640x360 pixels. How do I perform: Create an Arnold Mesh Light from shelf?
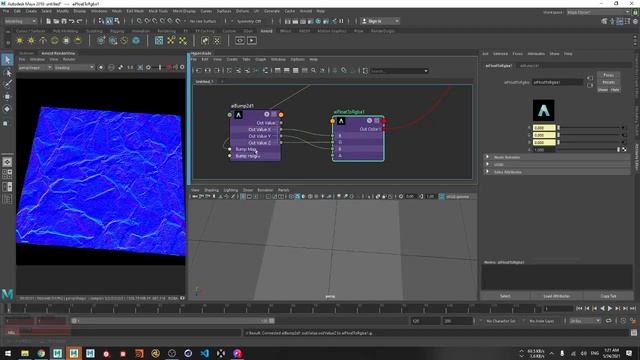[31, 40]
